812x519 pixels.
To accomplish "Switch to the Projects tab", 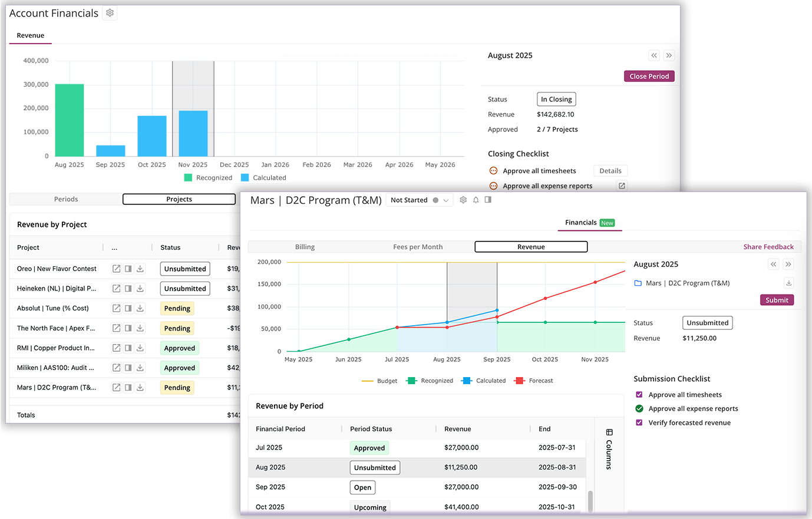I will pos(179,199).
